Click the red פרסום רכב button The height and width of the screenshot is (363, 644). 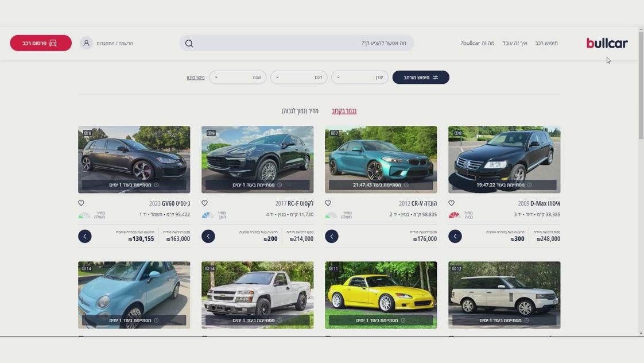pyautogui.click(x=41, y=43)
